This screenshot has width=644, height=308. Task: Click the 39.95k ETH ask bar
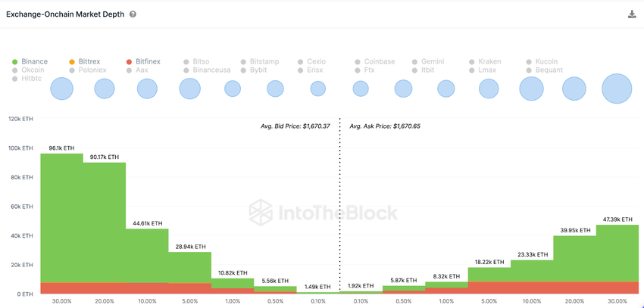(x=574, y=261)
